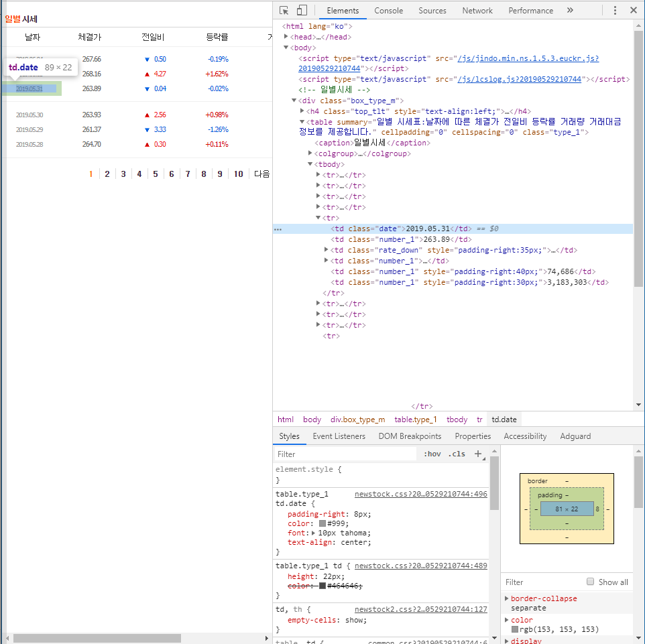Screen dimensions: 645x644
Task: Activate the inspect element picker icon
Action: [x=284, y=10]
